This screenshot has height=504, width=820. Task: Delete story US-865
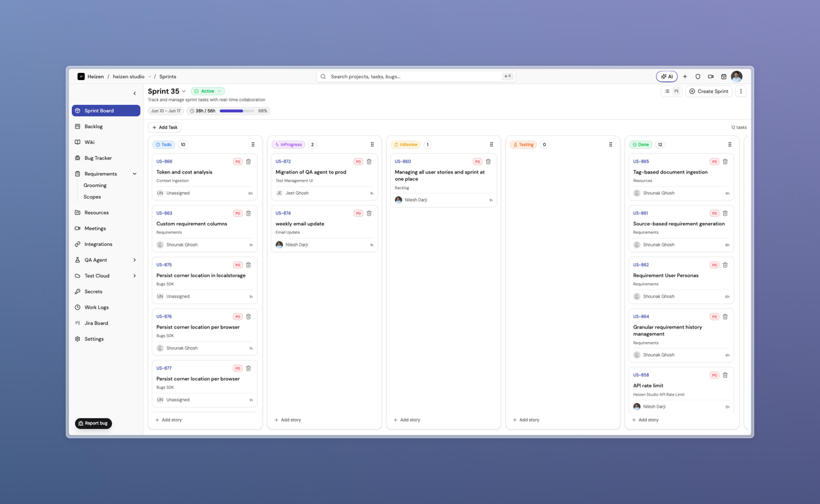[725, 161]
